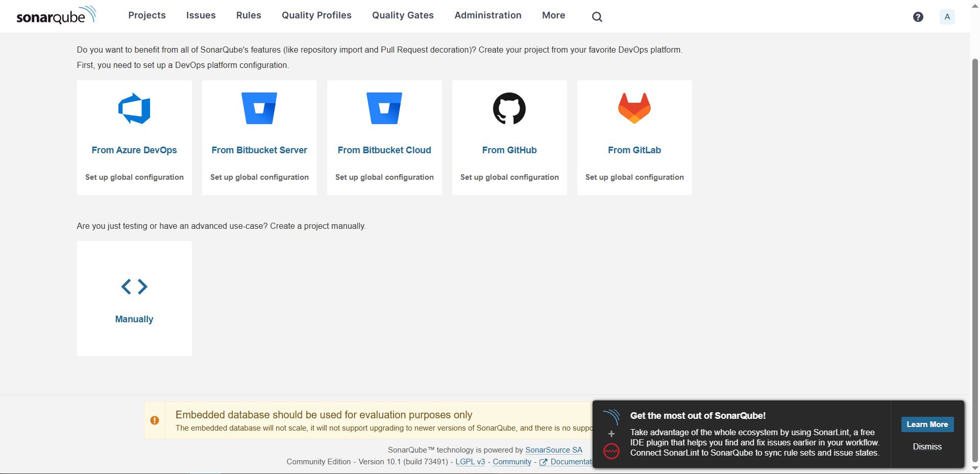Select From GitLab
The width and height of the screenshot is (980, 474).
[634, 150]
